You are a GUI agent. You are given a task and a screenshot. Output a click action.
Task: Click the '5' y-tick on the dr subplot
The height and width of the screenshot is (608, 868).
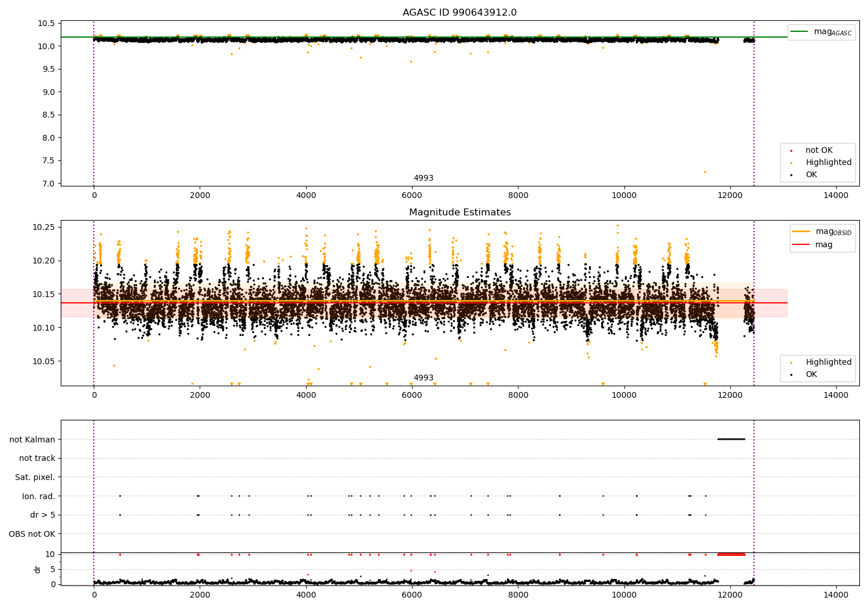[53, 569]
